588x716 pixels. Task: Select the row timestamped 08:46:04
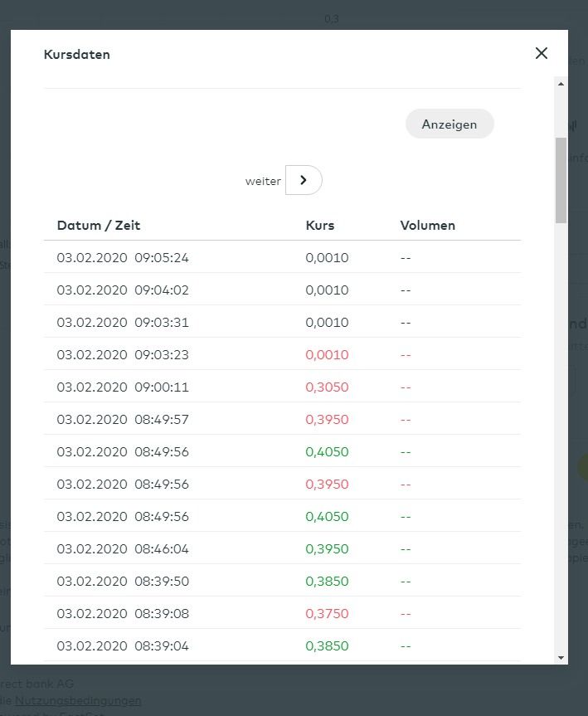(x=123, y=549)
